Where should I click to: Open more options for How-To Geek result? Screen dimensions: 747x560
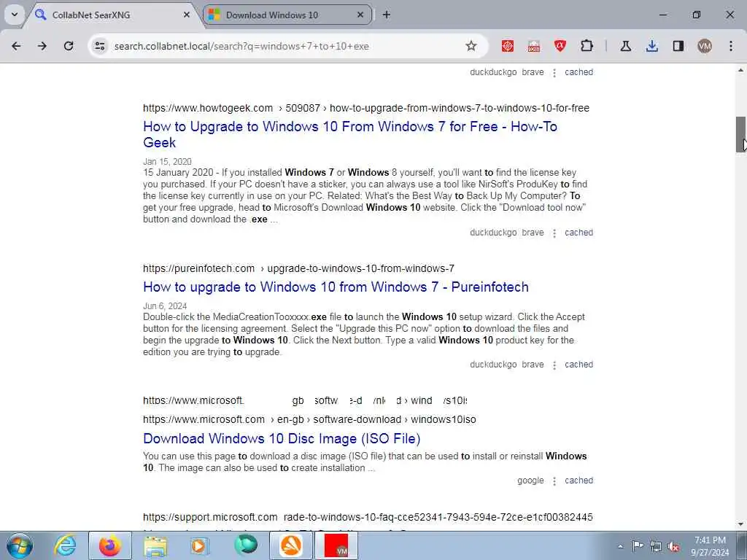tap(554, 233)
